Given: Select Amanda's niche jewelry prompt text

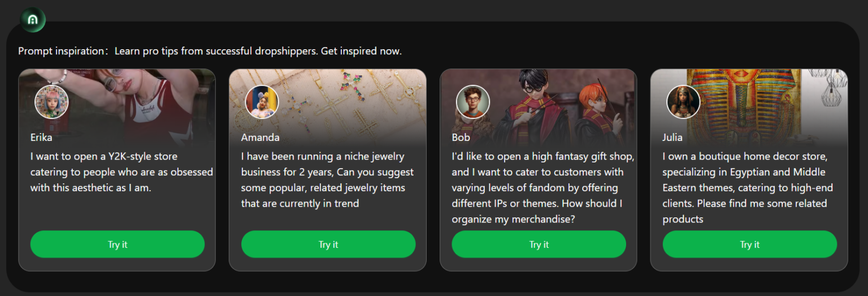Looking at the screenshot, I should (327, 179).
